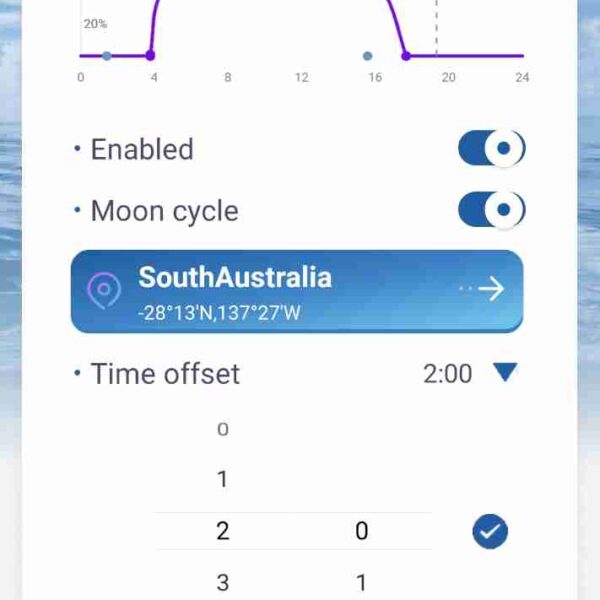Viewport: 600px width, 600px height.
Task: Tap the arrow on SouthAustralia card
Action: [x=491, y=289]
